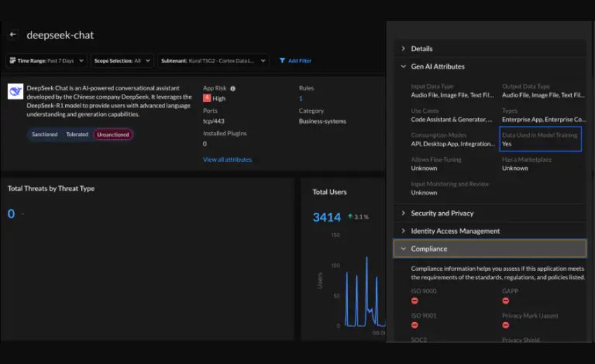Click the SOC2 compliance label
This screenshot has width=595, height=364.
[x=419, y=339]
